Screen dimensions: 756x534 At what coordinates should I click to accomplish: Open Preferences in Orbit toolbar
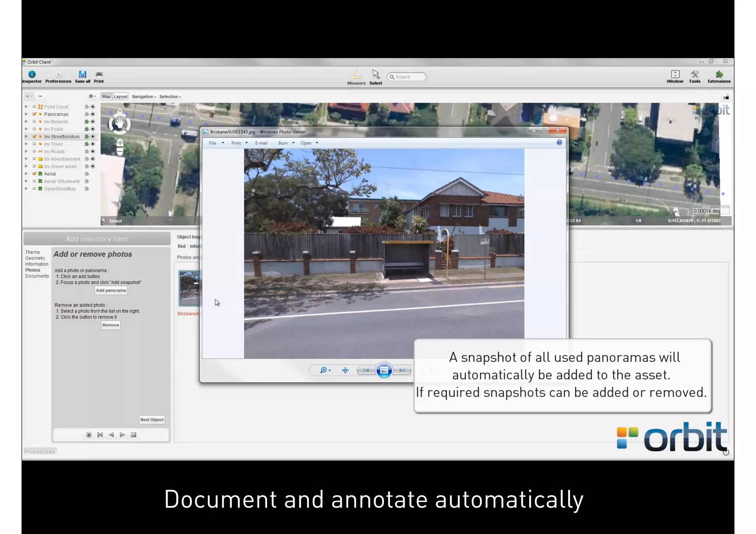click(58, 77)
